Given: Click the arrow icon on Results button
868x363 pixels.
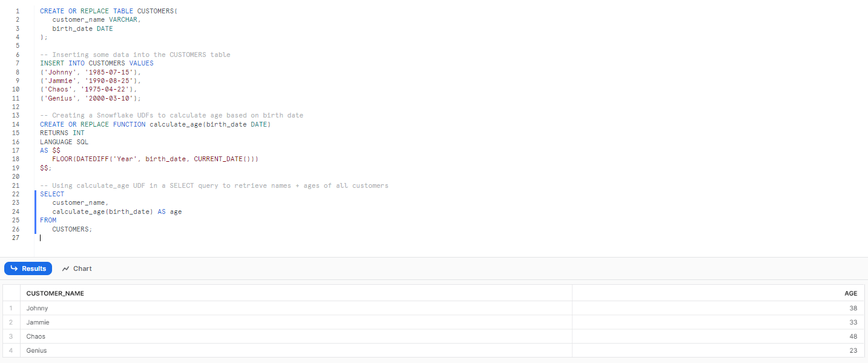Looking at the screenshot, I should tap(15, 268).
